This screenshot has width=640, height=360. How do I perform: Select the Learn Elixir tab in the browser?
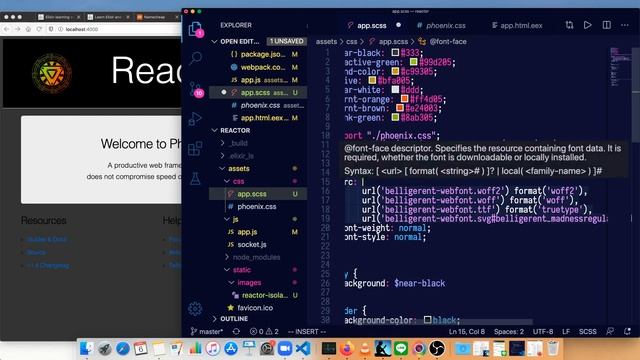pyautogui.click(x=107, y=17)
